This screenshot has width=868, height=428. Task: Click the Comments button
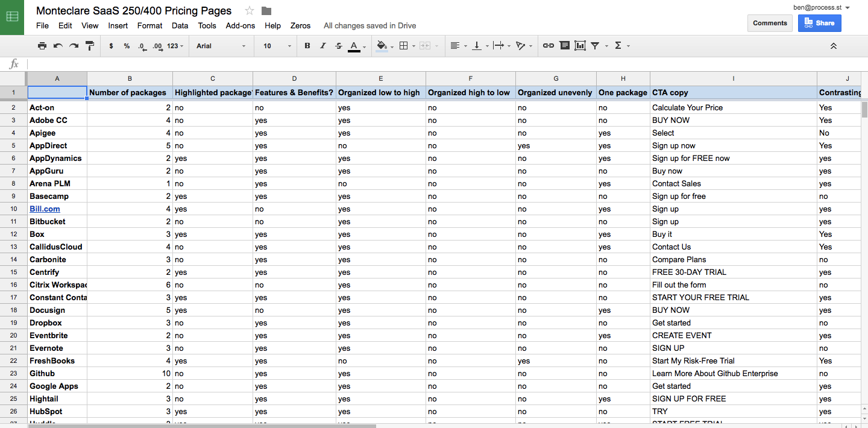[x=770, y=23]
